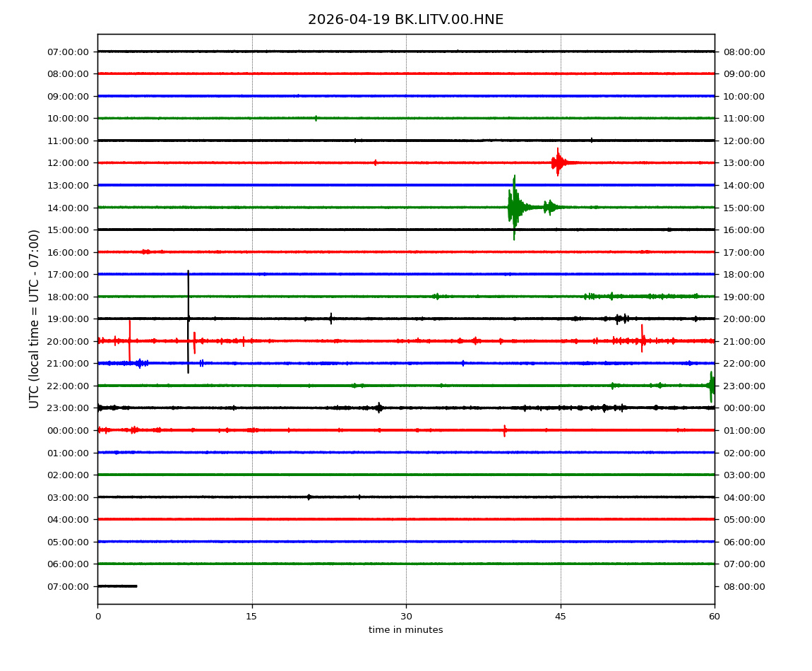Click the green spike ending the 22:00:00 trace
Viewport: 812px width, 671px height.
(x=711, y=386)
